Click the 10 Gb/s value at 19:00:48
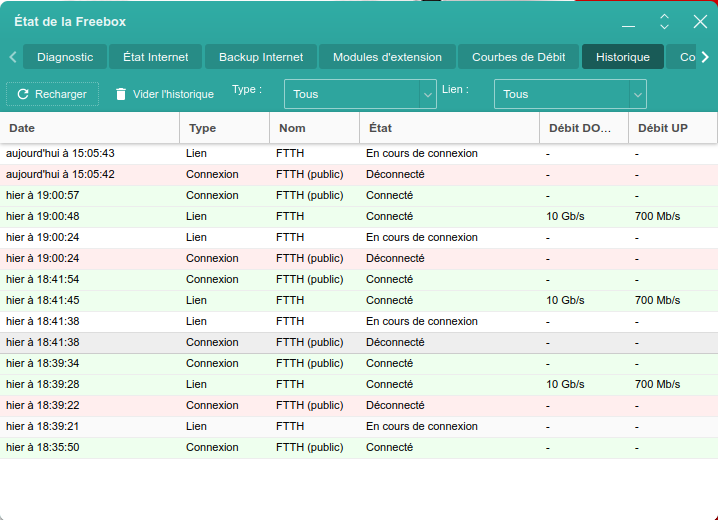Viewport: 718px width, 520px height. 565,217
